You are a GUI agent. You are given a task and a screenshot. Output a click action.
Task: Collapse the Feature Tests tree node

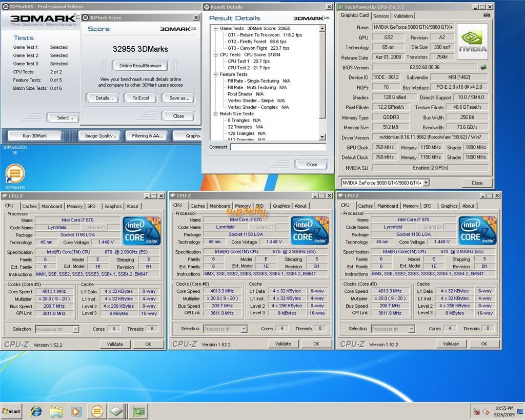(x=216, y=74)
